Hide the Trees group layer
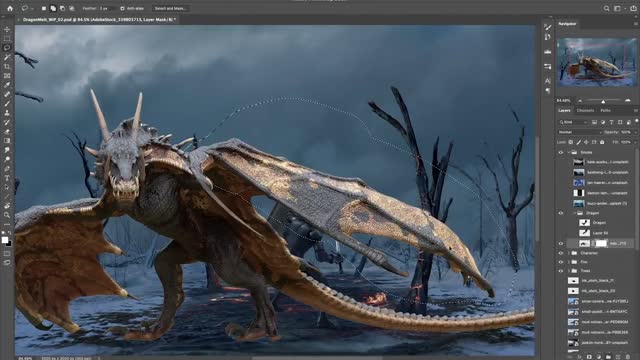 click(561, 271)
